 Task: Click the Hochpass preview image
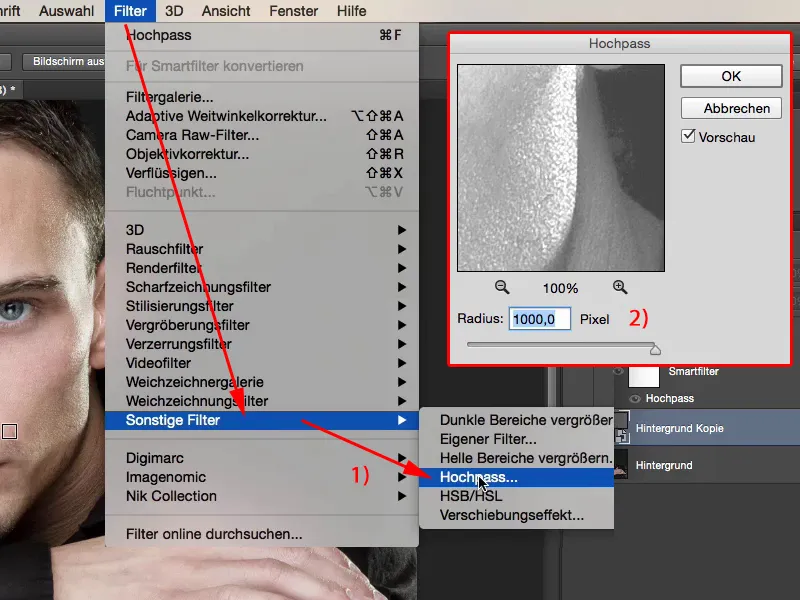[x=561, y=168]
